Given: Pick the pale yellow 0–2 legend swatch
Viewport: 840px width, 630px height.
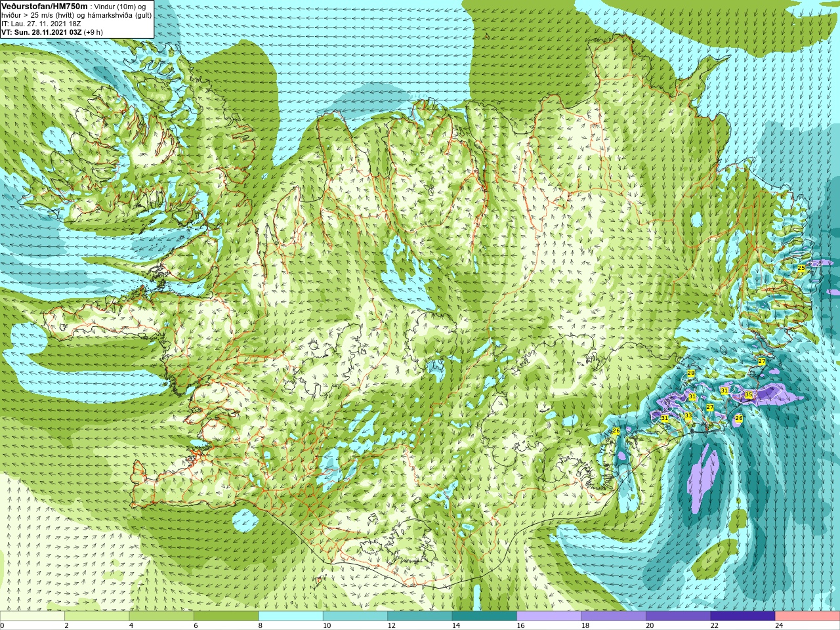Looking at the screenshot, I should click(x=32, y=616).
